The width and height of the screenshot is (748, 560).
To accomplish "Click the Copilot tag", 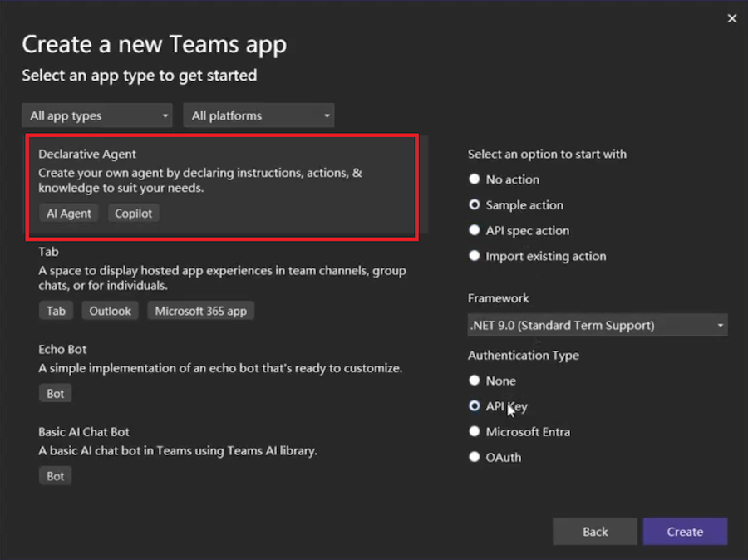I will point(134,214).
